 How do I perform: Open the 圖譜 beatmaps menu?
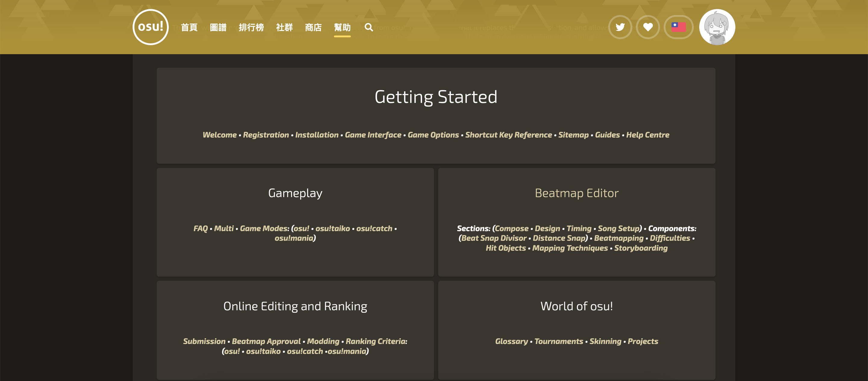pyautogui.click(x=218, y=27)
